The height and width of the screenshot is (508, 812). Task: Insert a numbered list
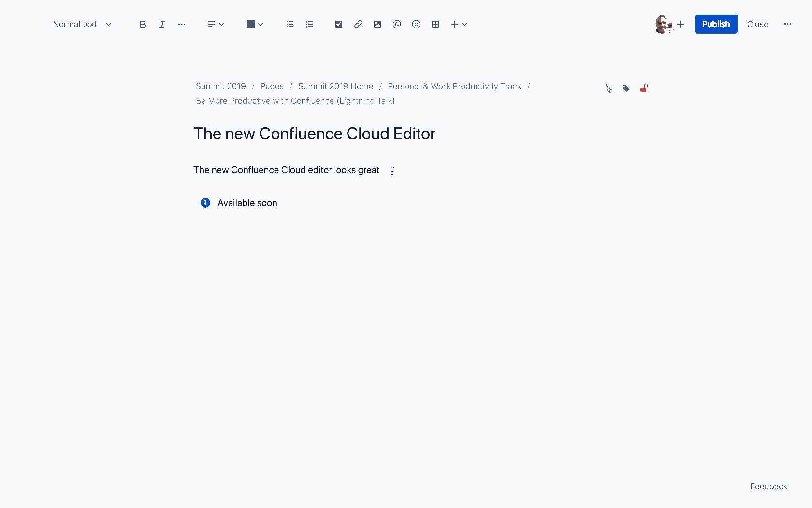click(309, 24)
